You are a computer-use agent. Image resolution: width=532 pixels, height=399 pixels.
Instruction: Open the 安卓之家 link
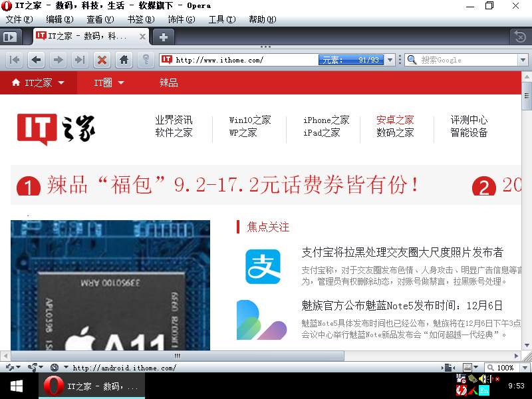tap(395, 120)
